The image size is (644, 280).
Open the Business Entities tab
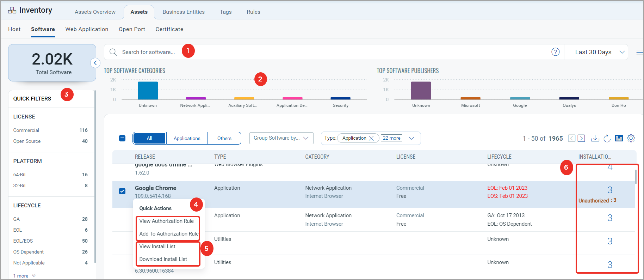tap(184, 12)
